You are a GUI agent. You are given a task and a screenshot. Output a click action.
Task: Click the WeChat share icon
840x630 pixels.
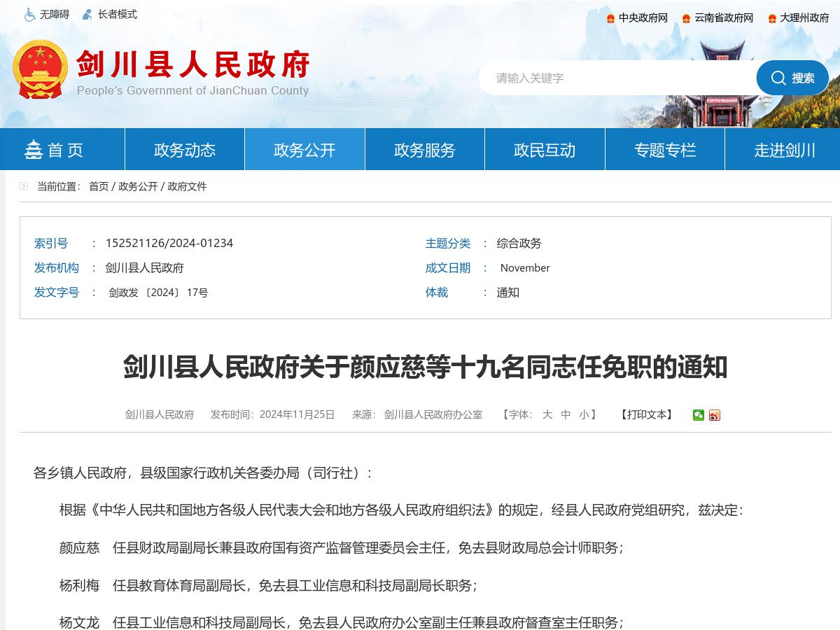697,414
